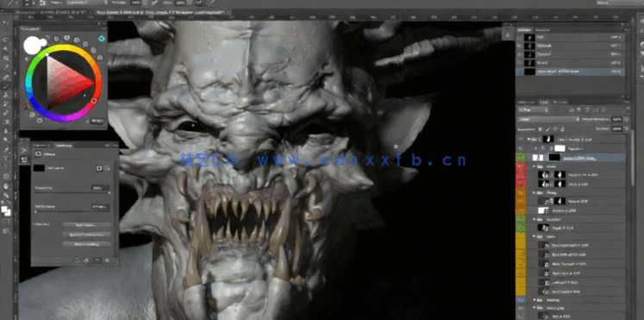Click the small button below the color wheel
Screen dimensions: 644x320
tap(97, 121)
